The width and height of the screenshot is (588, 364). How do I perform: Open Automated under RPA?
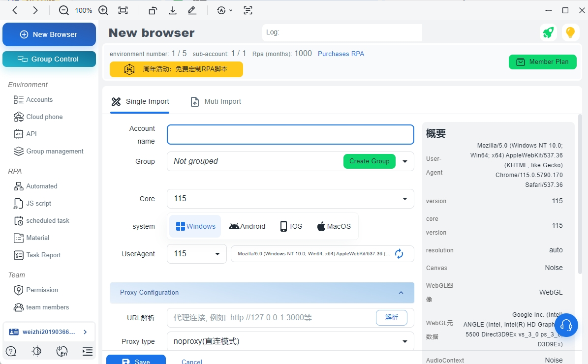pyautogui.click(x=35, y=186)
